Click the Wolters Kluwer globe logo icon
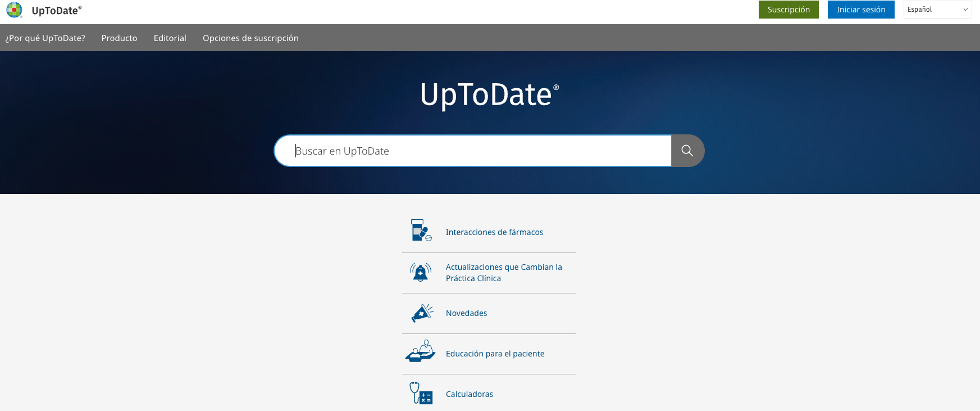 (x=14, y=10)
